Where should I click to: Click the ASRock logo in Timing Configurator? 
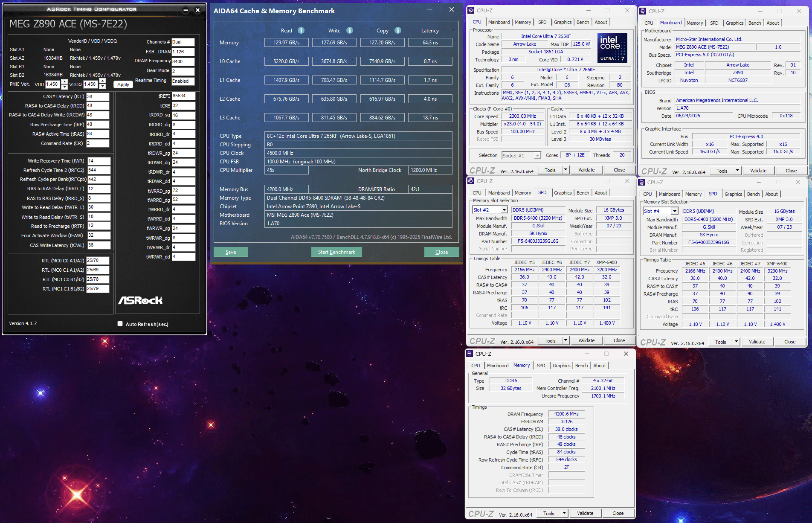point(140,300)
